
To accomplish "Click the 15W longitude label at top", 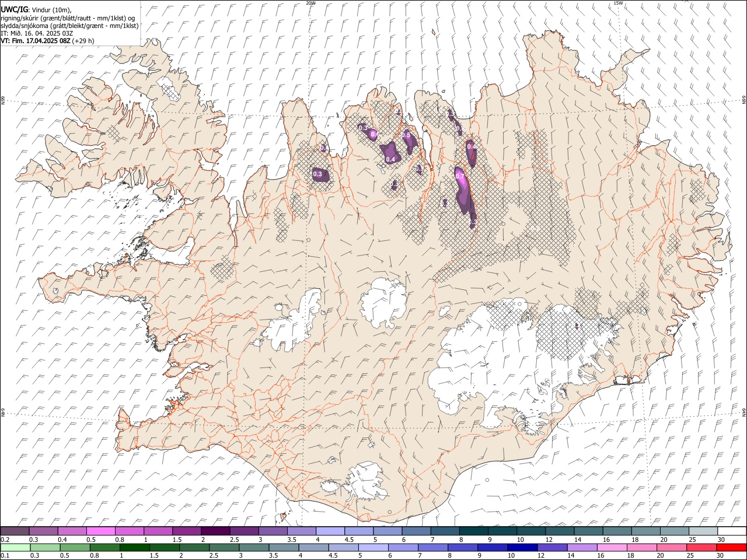I will coord(618,3).
